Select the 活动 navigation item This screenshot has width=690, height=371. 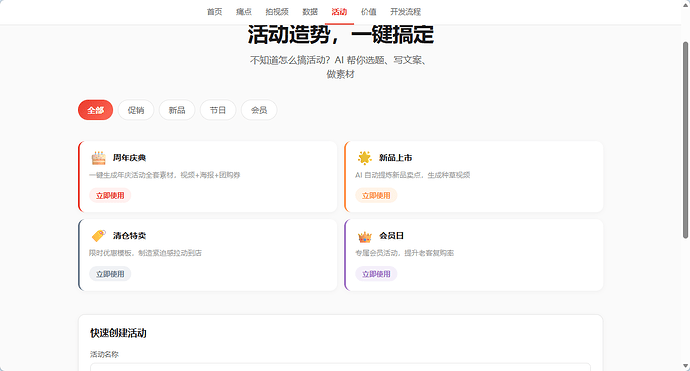click(x=339, y=12)
